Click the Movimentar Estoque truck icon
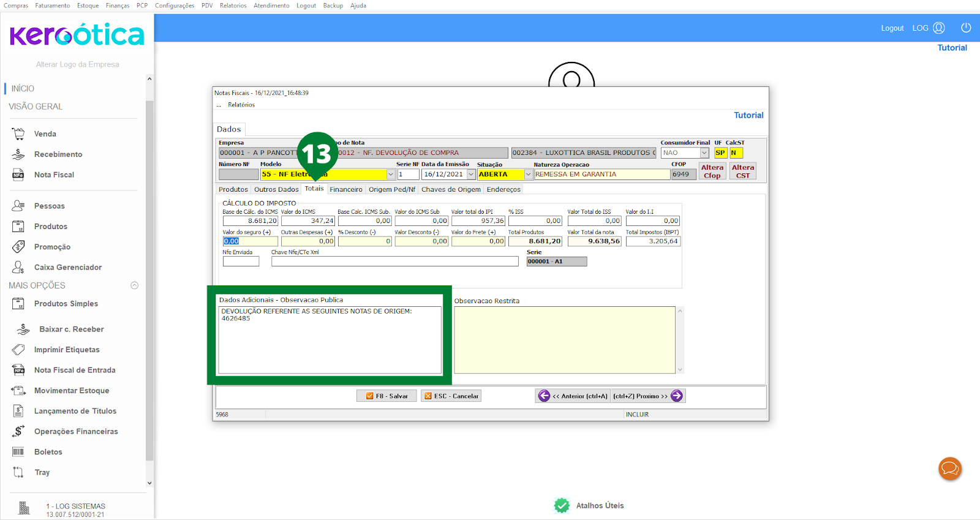 [x=18, y=390]
